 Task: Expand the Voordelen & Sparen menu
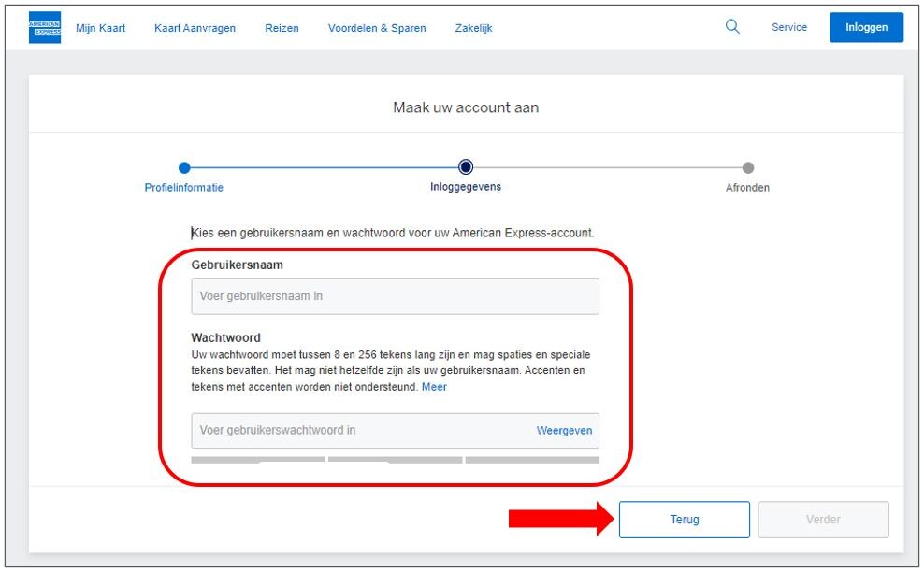tap(376, 28)
